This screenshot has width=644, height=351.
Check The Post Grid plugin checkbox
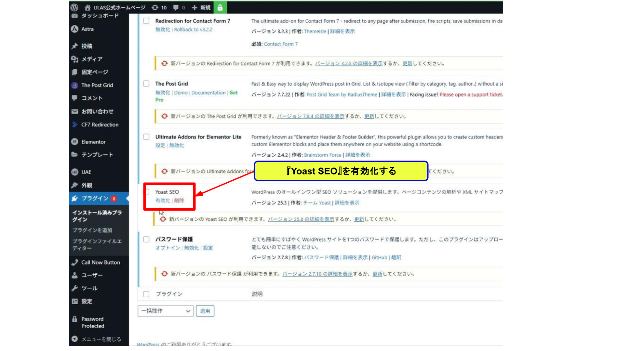coord(146,84)
